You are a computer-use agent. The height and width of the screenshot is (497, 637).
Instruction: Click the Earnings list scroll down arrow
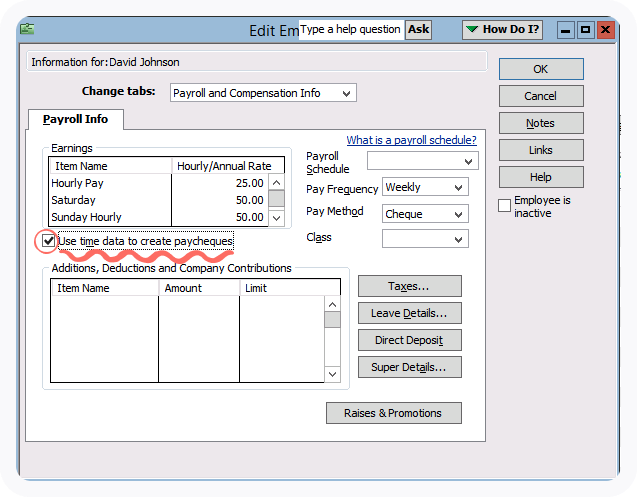tap(277, 218)
